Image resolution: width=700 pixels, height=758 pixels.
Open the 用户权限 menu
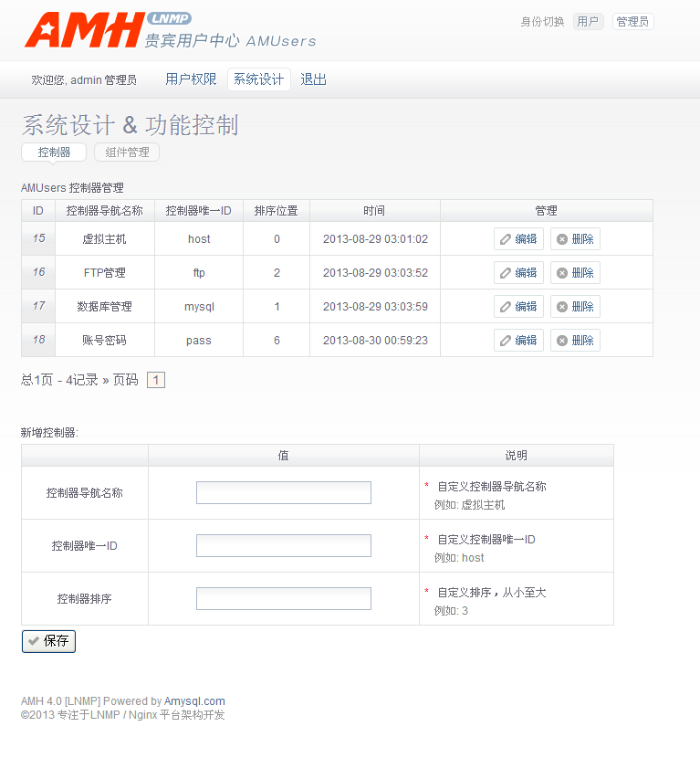point(191,79)
